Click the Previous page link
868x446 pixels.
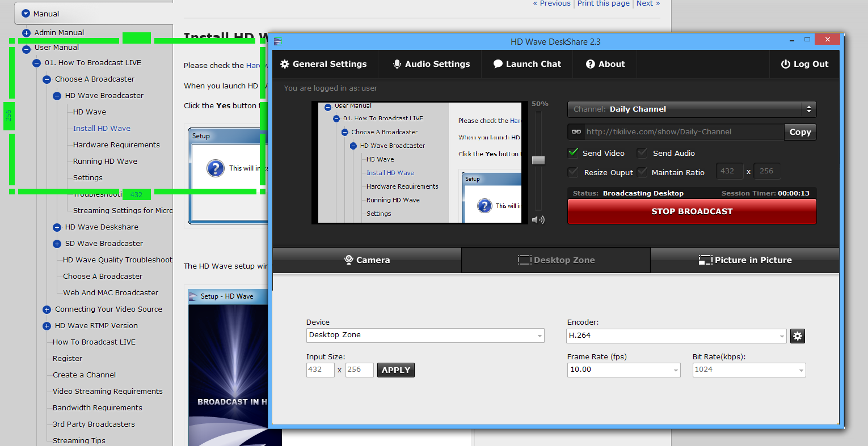click(551, 3)
